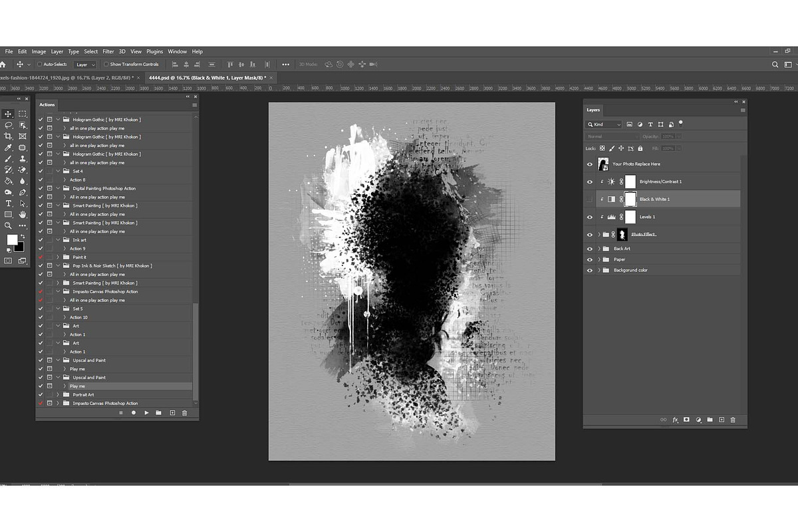This screenshot has width=798, height=532.
Task: Begin recording in Actions panel
Action: tap(134, 413)
